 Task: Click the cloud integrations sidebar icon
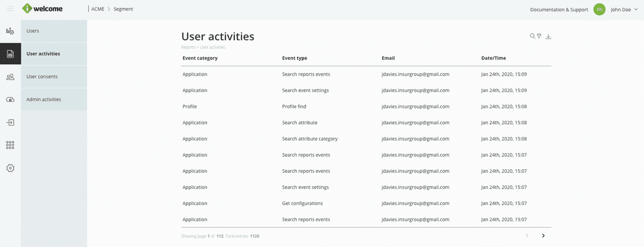[10, 99]
